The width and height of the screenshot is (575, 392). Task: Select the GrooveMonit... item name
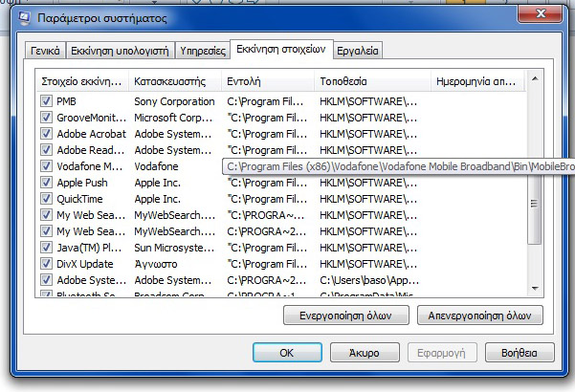[91, 118]
